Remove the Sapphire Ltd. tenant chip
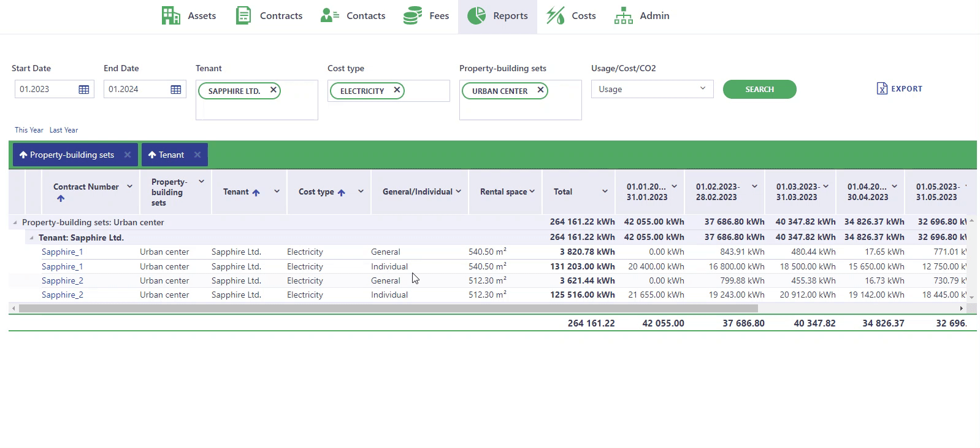Image resolution: width=980 pixels, height=448 pixels. point(273,90)
